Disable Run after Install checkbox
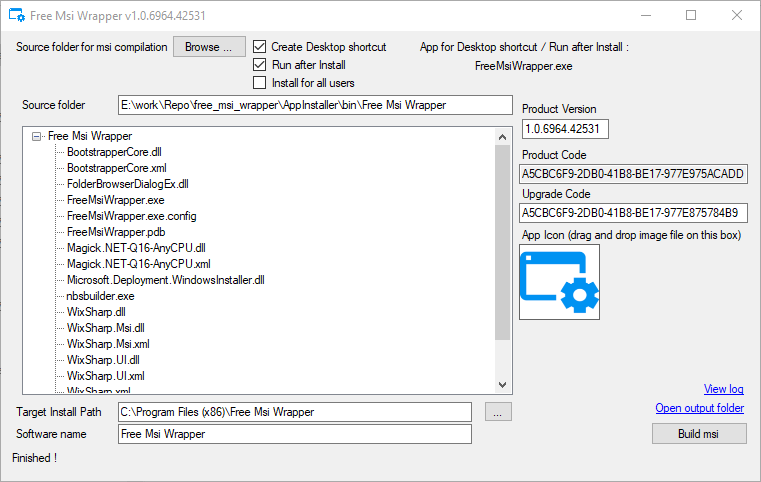The height and width of the screenshot is (482, 761). [x=260, y=65]
